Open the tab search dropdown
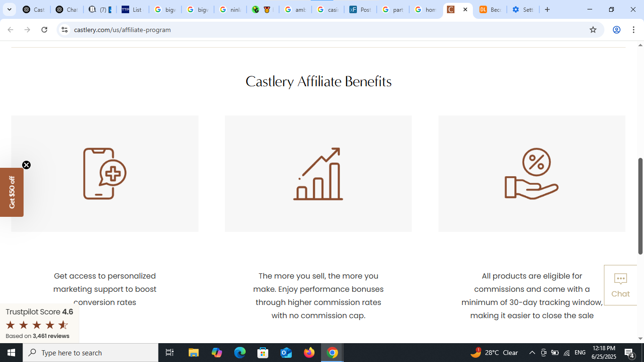This screenshot has height=362, width=644. point(9,9)
